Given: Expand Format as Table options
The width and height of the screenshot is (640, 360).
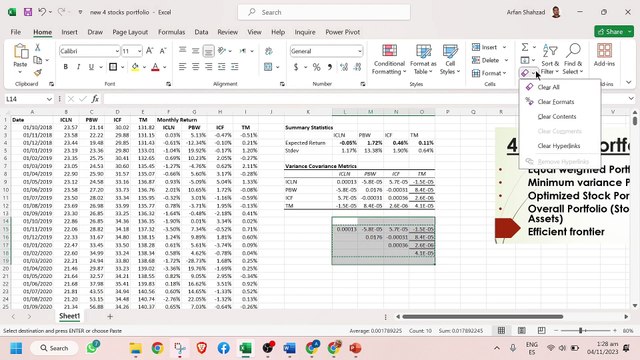Looking at the screenshot, I should pyautogui.click(x=423, y=60).
